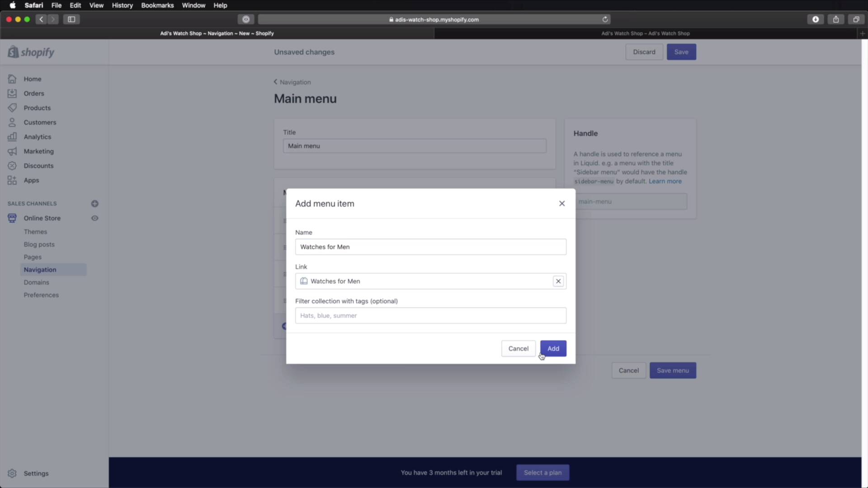Screen dimensions: 868x488
Task: Toggle Online Store preview visibility
Action: pos(95,218)
